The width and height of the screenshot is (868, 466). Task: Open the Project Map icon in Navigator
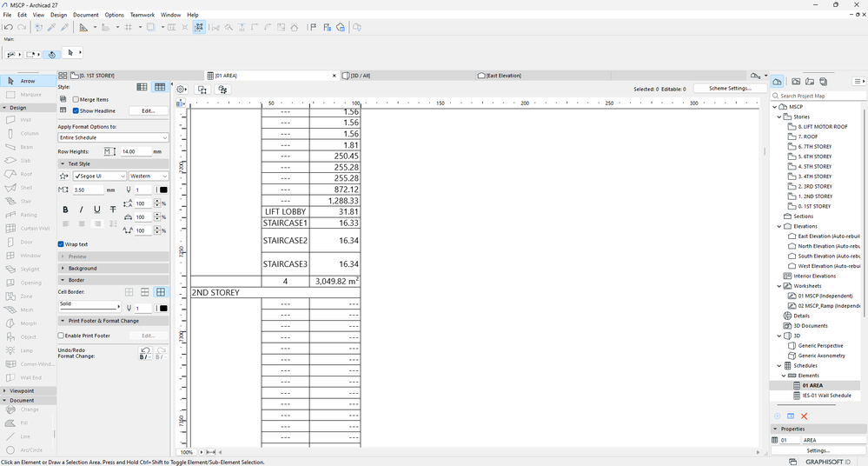(x=778, y=82)
